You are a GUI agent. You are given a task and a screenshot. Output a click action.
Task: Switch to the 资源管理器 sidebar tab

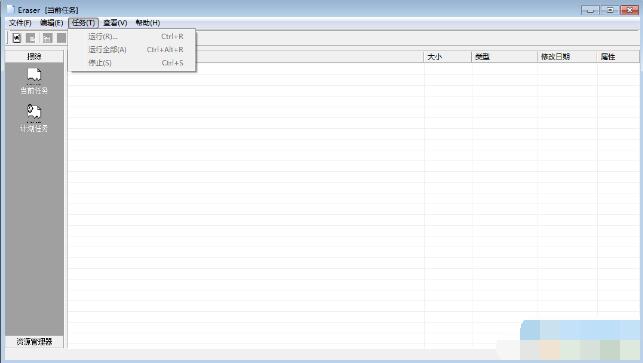34,341
